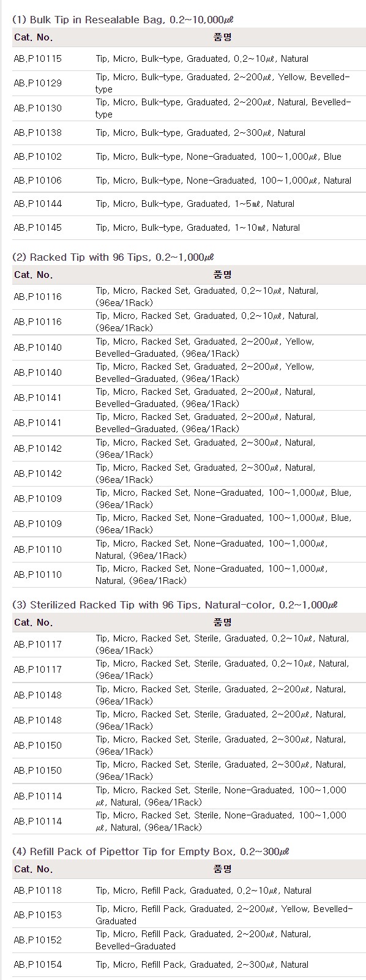Click the AB.P10144 1~5㎖ tip description
This screenshot has width=366, height=980.
(195, 204)
